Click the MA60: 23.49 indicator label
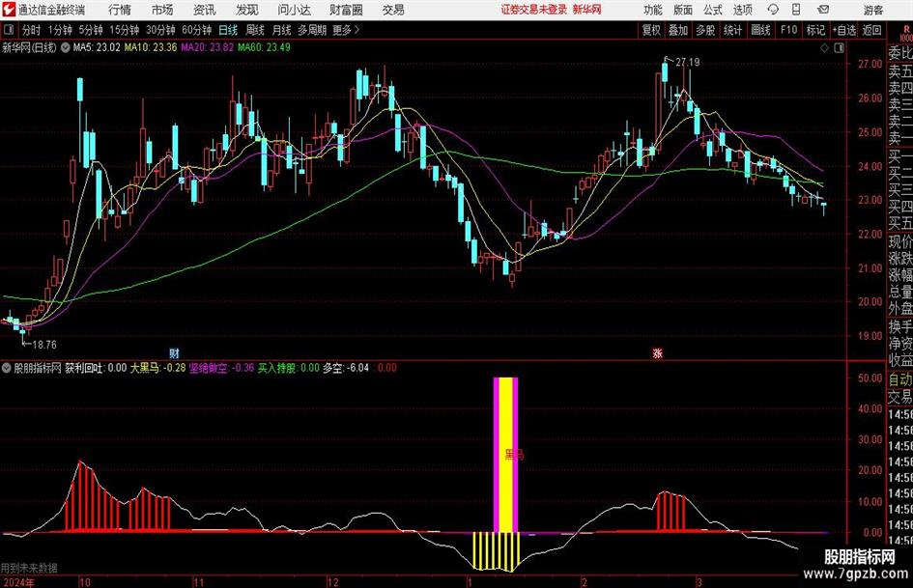The image size is (913, 588). point(265,47)
